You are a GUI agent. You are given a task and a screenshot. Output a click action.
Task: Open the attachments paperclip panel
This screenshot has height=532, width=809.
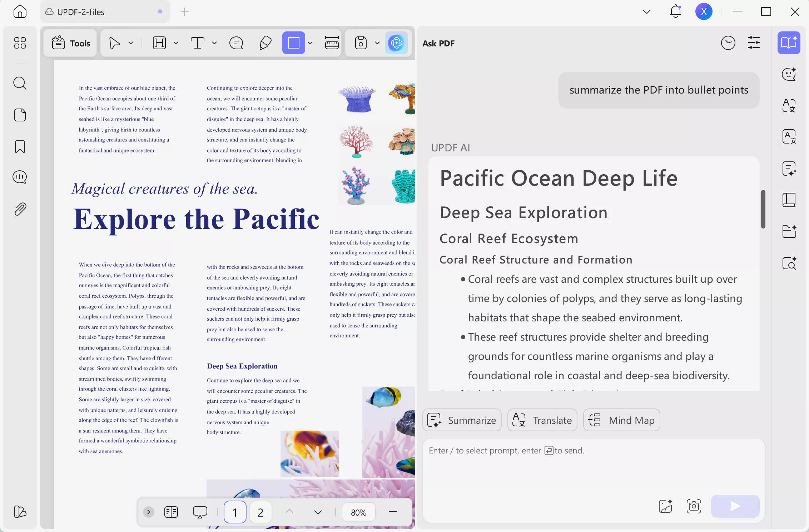pyautogui.click(x=20, y=209)
